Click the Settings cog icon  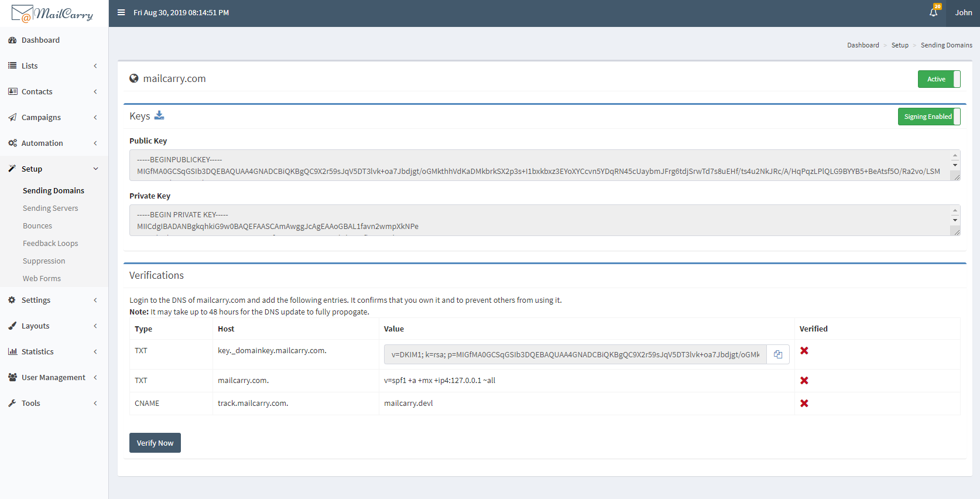tap(12, 300)
